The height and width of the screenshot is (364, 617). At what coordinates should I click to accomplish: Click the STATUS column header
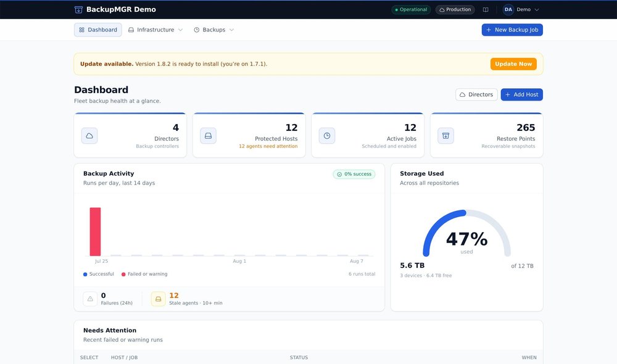(299, 358)
